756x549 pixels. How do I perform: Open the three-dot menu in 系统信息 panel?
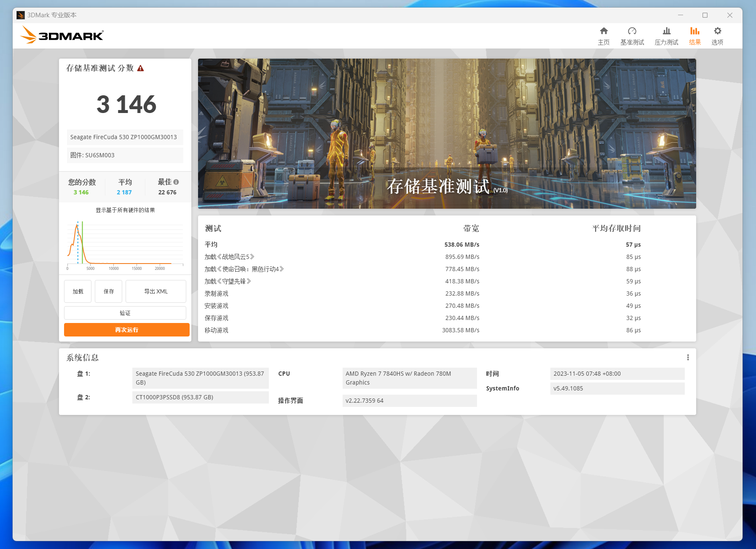pos(688,358)
